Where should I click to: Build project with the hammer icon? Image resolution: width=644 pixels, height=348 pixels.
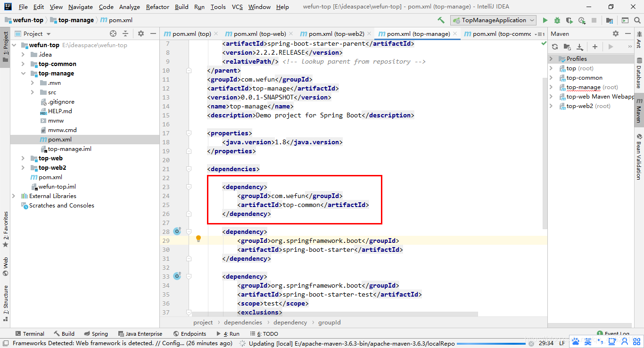pyautogui.click(x=441, y=20)
